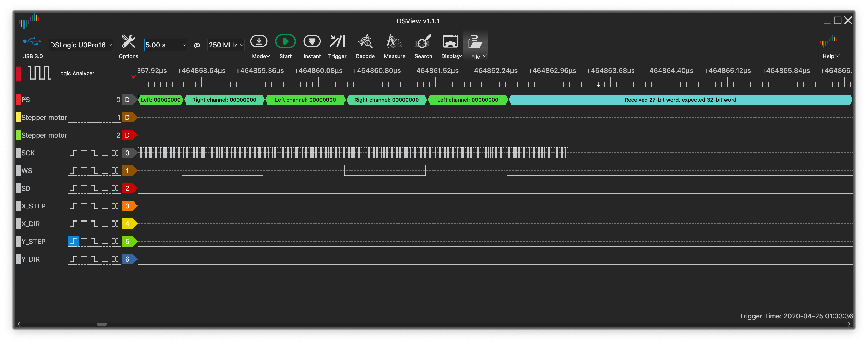
Task: Expand the DSLogic U3Pro16 device dropdown
Action: 81,45
